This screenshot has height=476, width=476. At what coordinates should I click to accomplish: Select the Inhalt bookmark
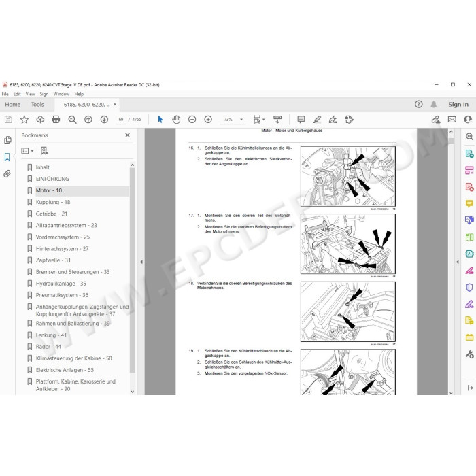(x=42, y=167)
